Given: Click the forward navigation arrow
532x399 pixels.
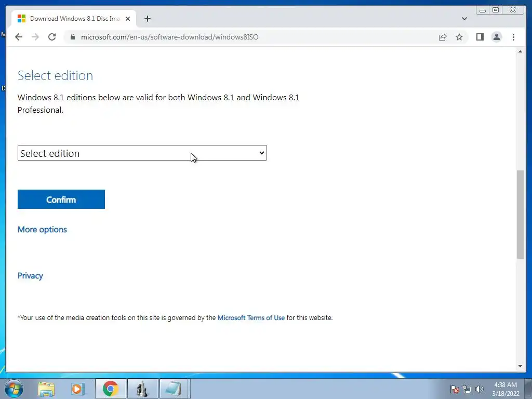Looking at the screenshot, I should tap(35, 37).
